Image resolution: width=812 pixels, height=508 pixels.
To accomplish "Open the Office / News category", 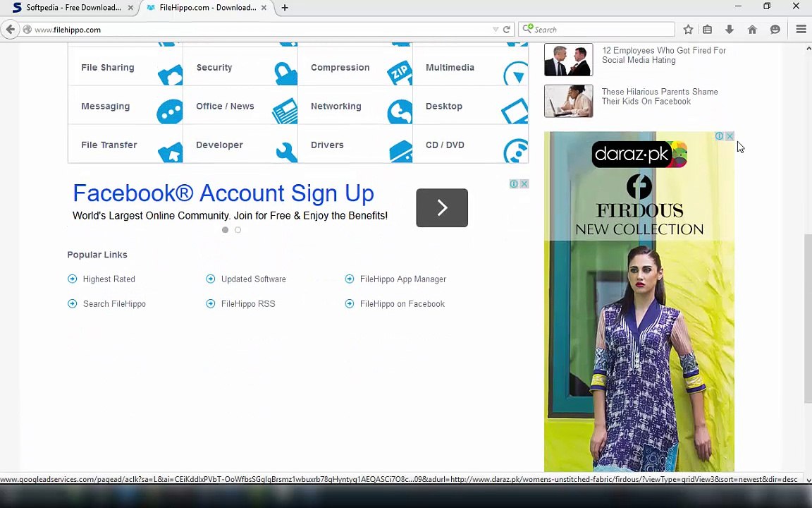I will pos(225,107).
